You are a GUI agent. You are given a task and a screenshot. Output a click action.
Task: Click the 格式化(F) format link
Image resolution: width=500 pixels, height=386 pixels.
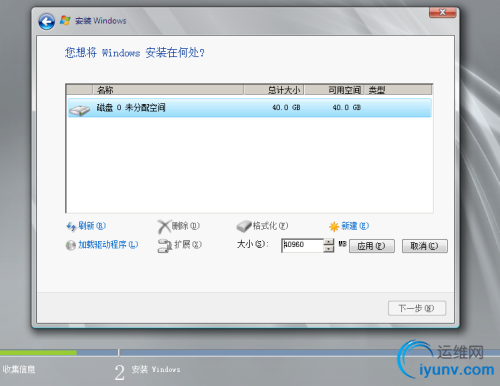coord(270,226)
